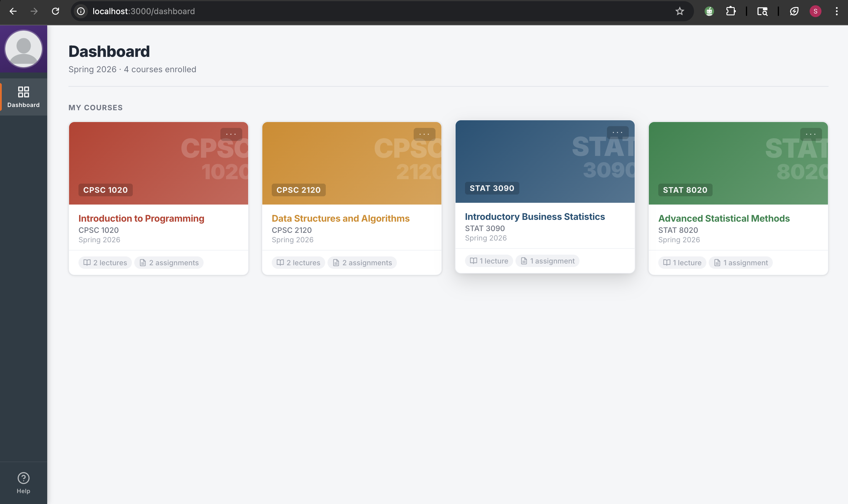Open Advanced Statistical Methods course title
Viewport: 848px width, 504px height.
723,218
